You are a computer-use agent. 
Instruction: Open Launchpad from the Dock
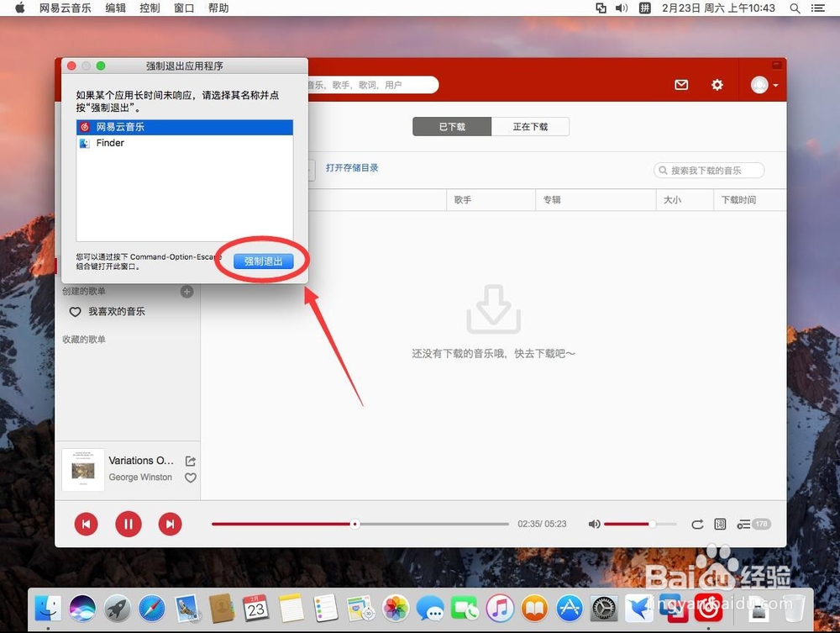(x=117, y=609)
